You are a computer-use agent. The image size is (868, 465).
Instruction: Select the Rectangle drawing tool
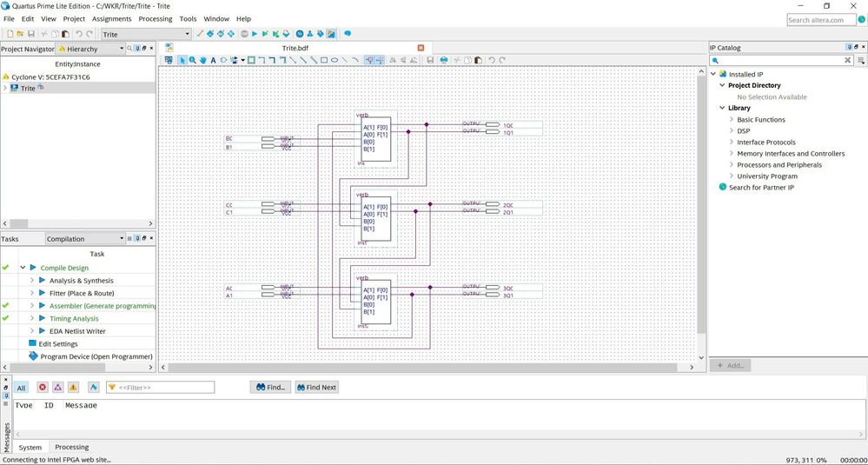click(x=324, y=61)
